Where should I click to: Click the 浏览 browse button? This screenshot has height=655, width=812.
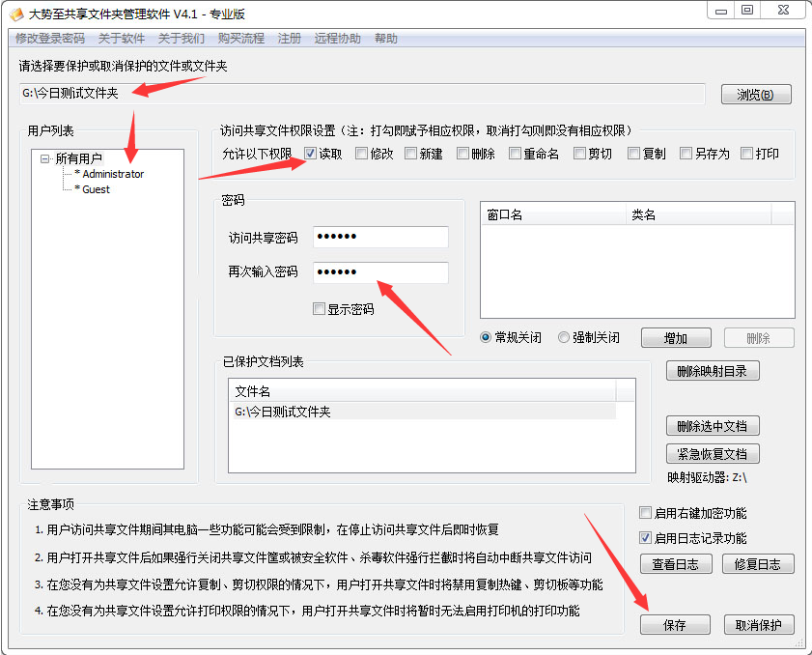756,95
